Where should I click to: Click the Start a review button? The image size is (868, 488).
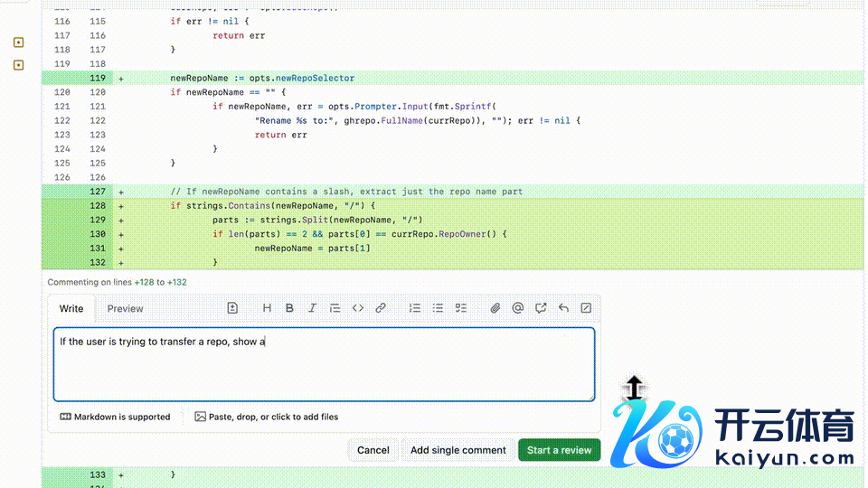coord(559,450)
